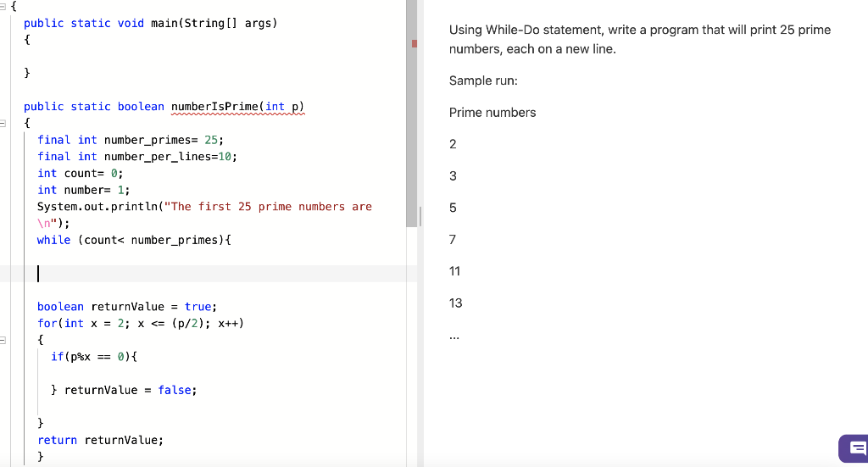Click the number 13 in sample output
Viewport: 868px width, 467px height.
pos(455,303)
